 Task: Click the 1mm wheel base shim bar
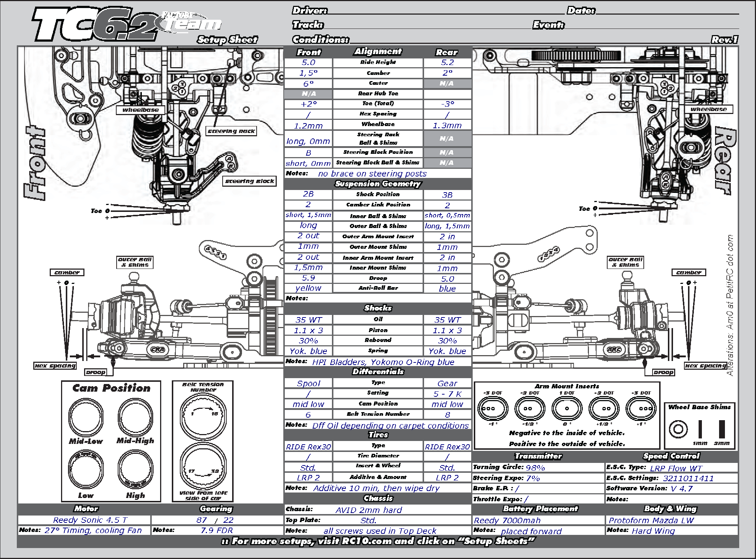[x=700, y=429]
